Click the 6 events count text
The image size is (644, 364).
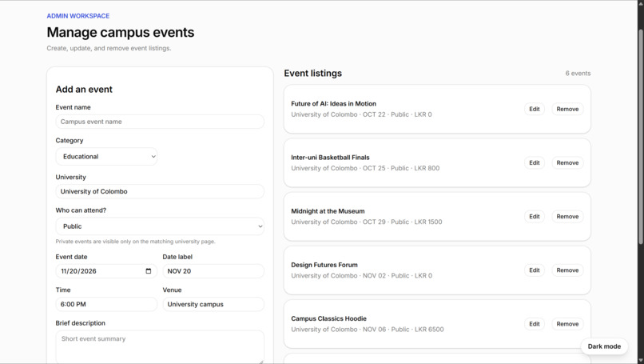(578, 74)
